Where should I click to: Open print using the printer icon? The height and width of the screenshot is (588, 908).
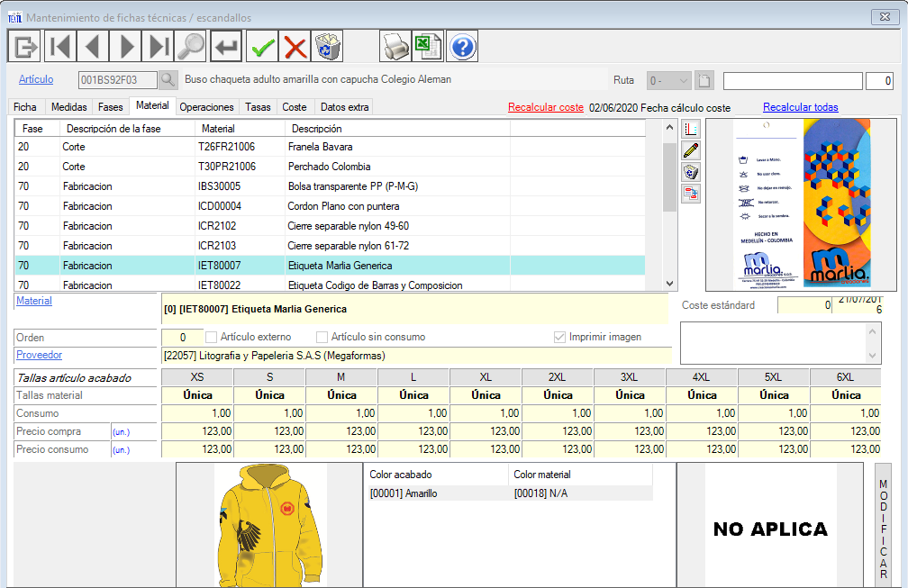pyautogui.click(x=395, y=46)
